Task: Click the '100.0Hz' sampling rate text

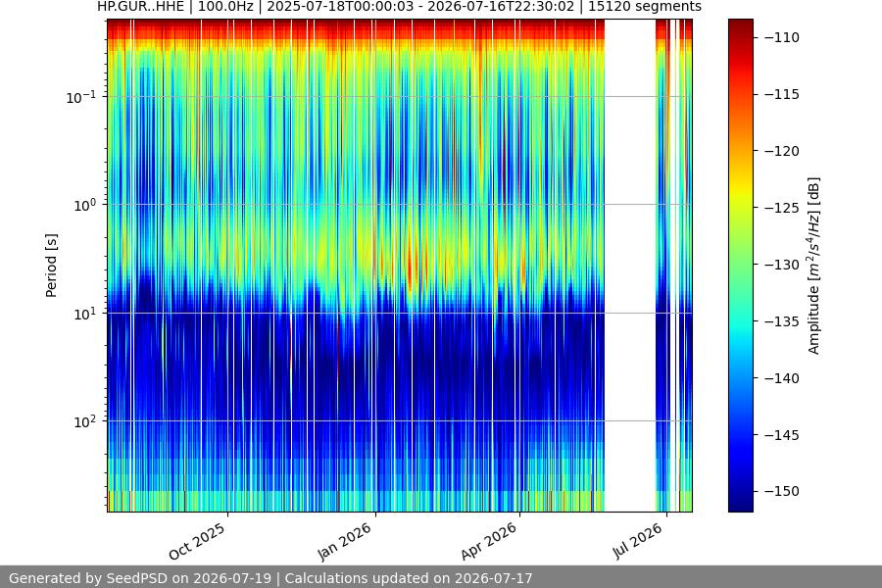Action: (x=225, y=7)
